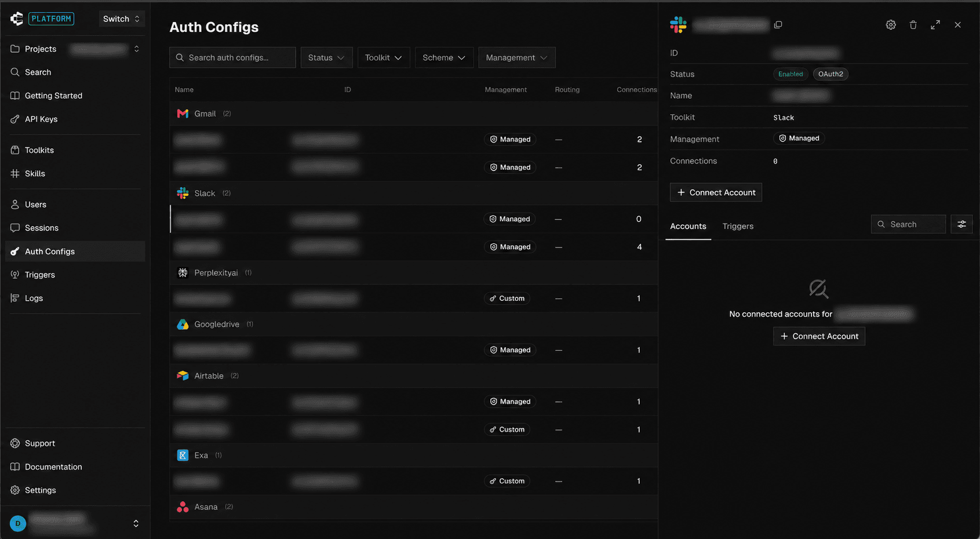980x539 pixels.
Task: Click the Airtable group icon
Action: pyautogui.click(x=183, y=376)
